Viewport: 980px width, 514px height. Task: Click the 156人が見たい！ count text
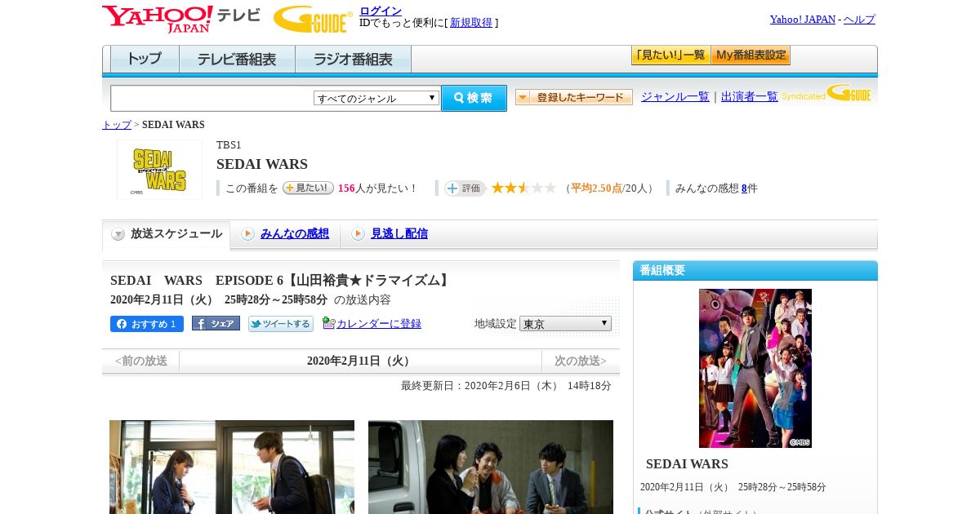378,188
